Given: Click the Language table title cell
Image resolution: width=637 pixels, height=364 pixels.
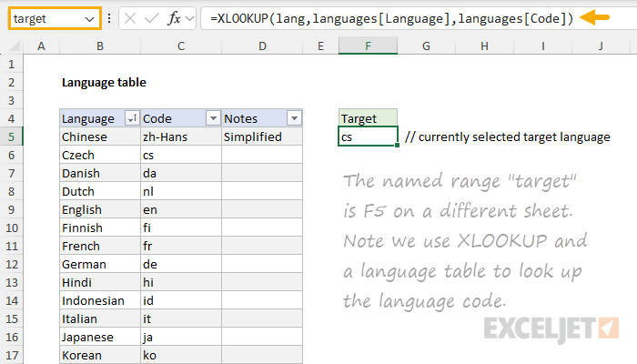Looking at the screenshot, I should [x=104, y=83].
